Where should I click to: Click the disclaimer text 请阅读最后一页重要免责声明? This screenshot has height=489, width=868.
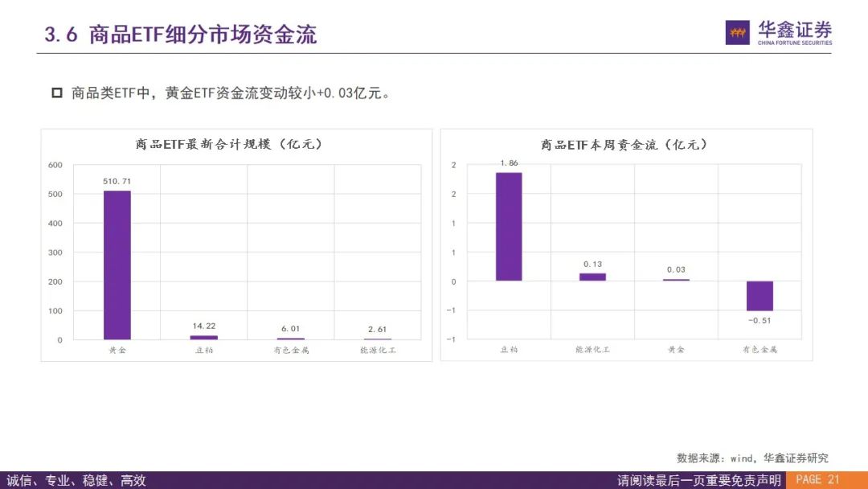point(698,480)
